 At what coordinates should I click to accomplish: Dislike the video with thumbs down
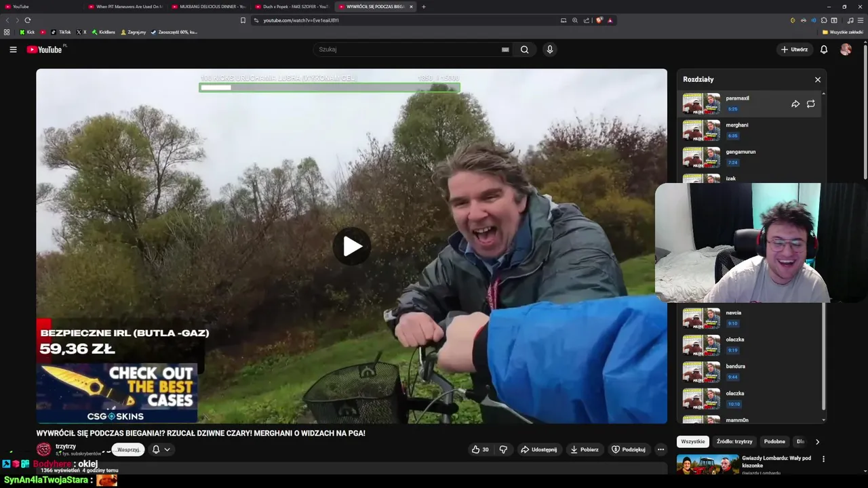coord(503,449)
